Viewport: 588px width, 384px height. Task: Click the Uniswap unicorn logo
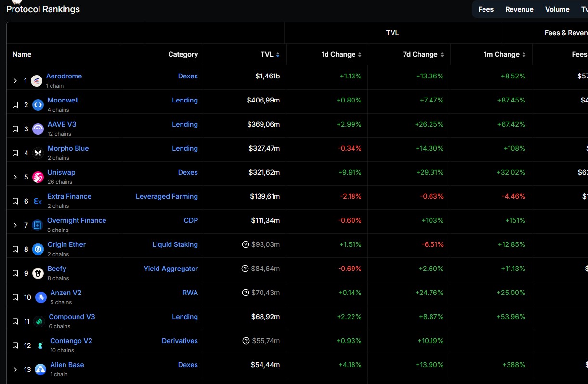click(38, 177)
